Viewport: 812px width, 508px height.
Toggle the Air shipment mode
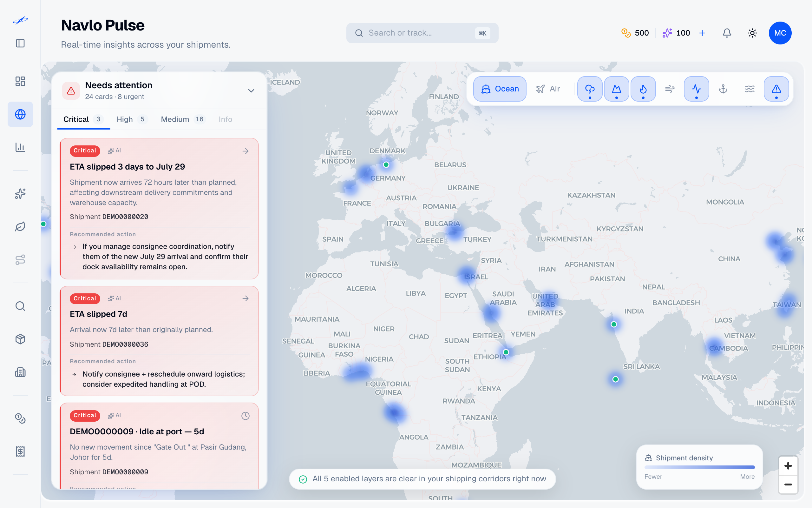tap(548, 89)
